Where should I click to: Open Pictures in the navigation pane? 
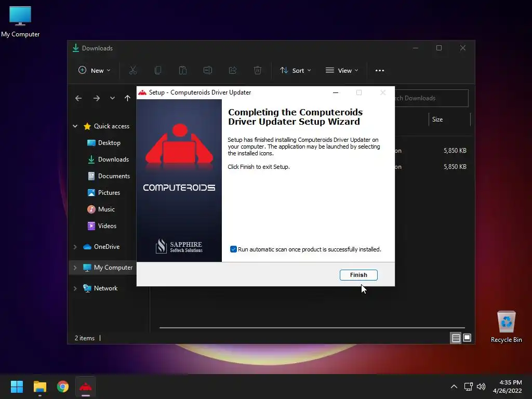(x=104, y=193)
